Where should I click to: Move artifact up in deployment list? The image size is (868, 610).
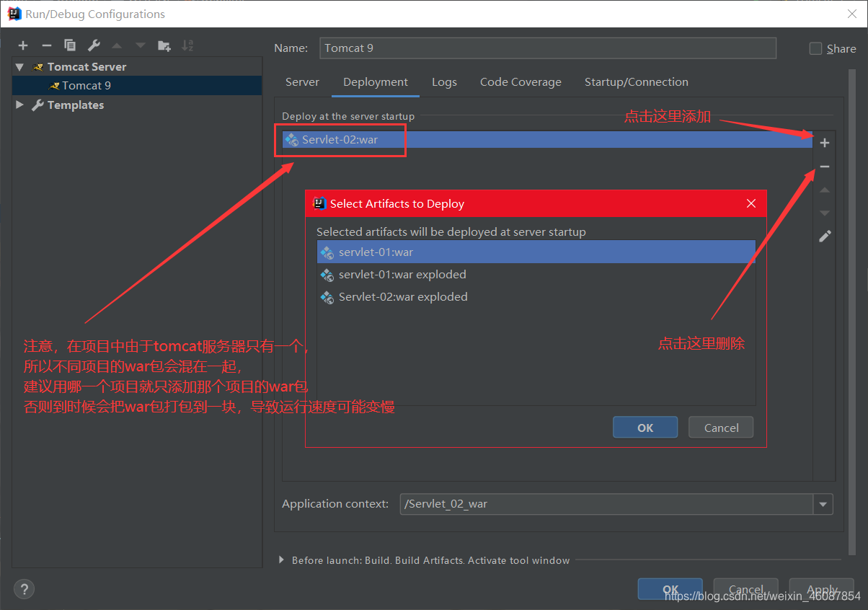point(825,190)
